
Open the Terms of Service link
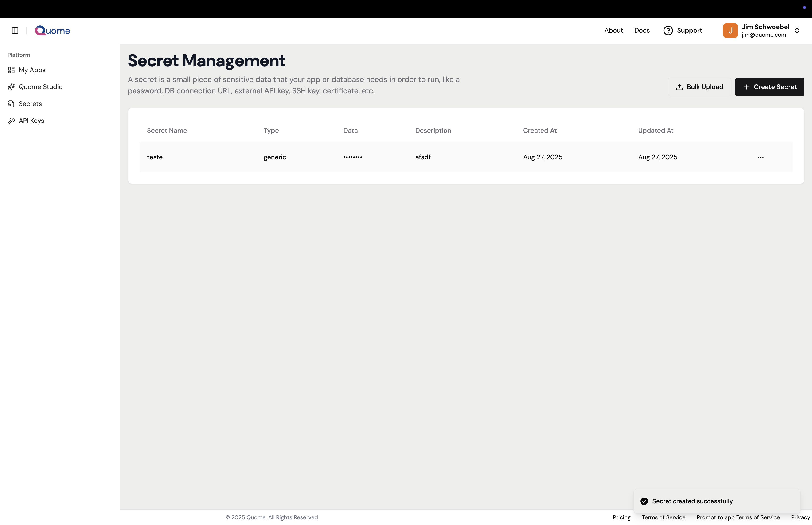[664, 517]
